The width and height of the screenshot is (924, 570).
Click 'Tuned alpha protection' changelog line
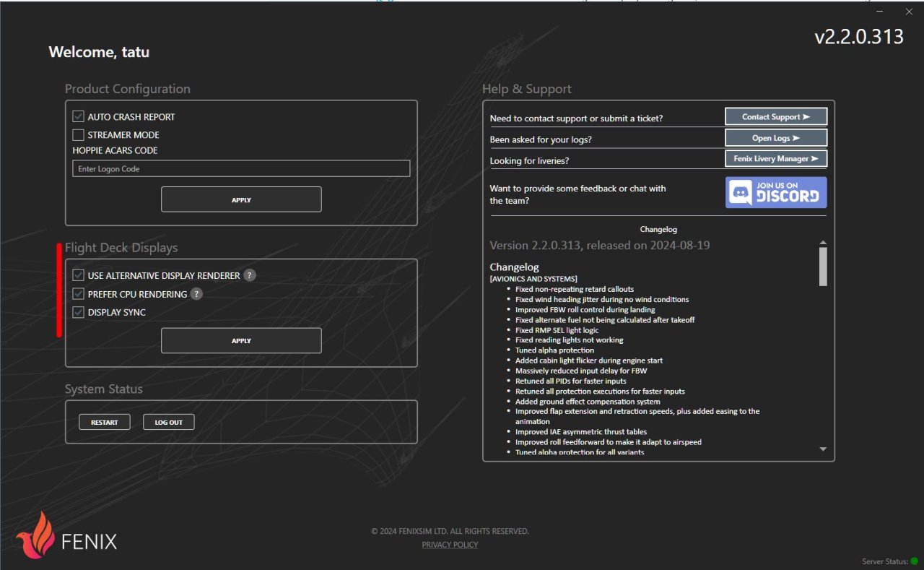pyautogui.click(x=554, y=350)
